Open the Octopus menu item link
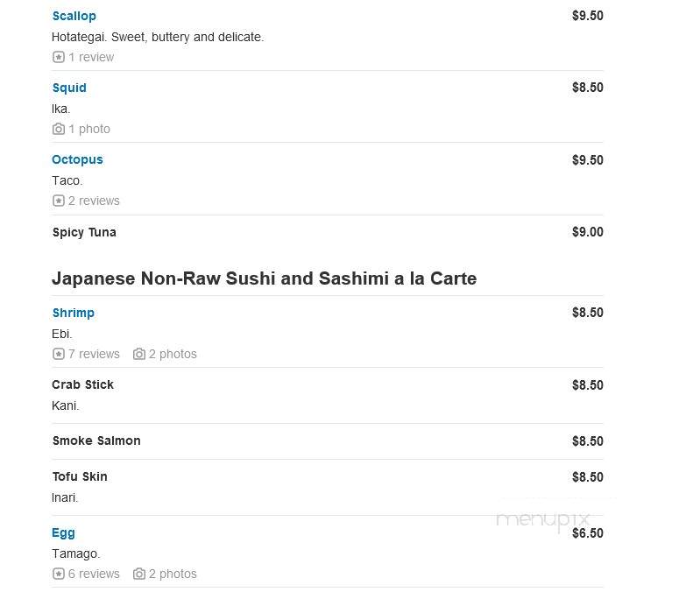This screenshot has width=700, height=592. (x=77, y=159)
